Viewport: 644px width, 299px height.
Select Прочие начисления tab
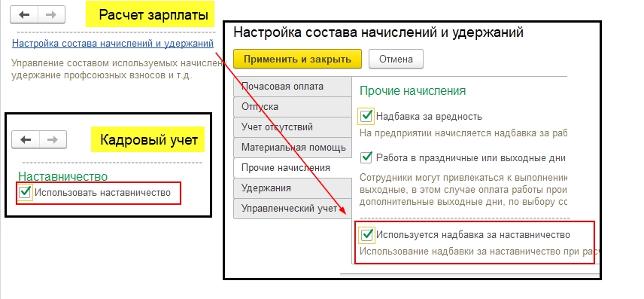click(x=293, y=168)
